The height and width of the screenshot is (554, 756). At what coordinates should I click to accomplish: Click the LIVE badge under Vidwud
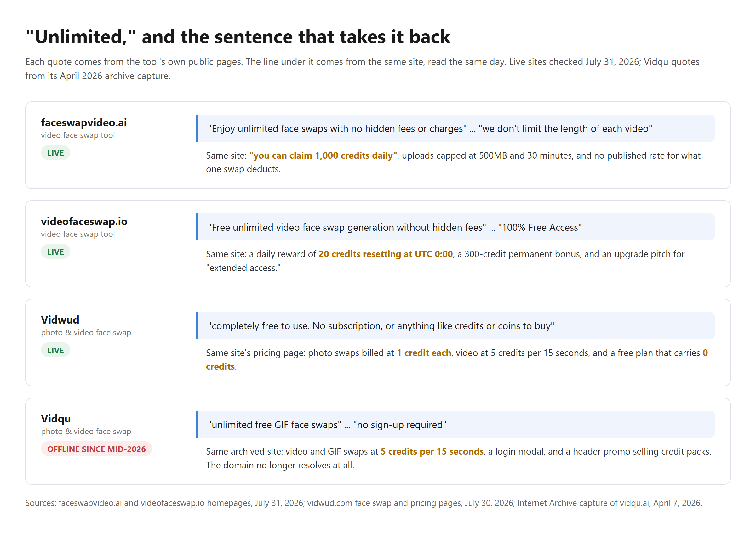[55, 350]
